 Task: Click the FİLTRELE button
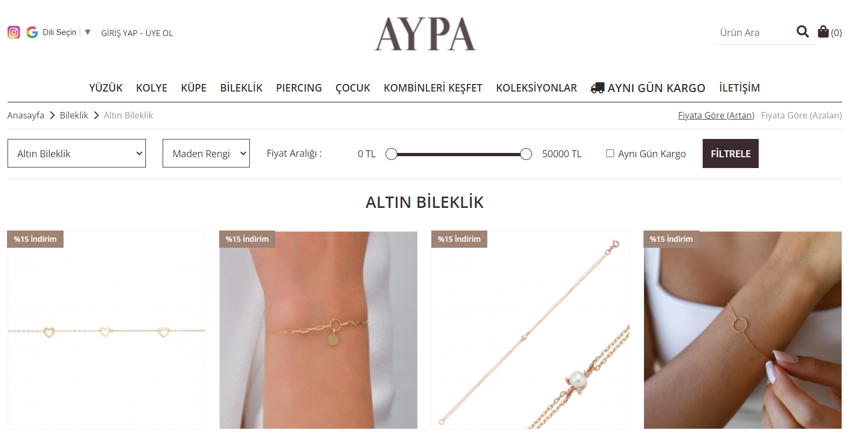point(730,153)
